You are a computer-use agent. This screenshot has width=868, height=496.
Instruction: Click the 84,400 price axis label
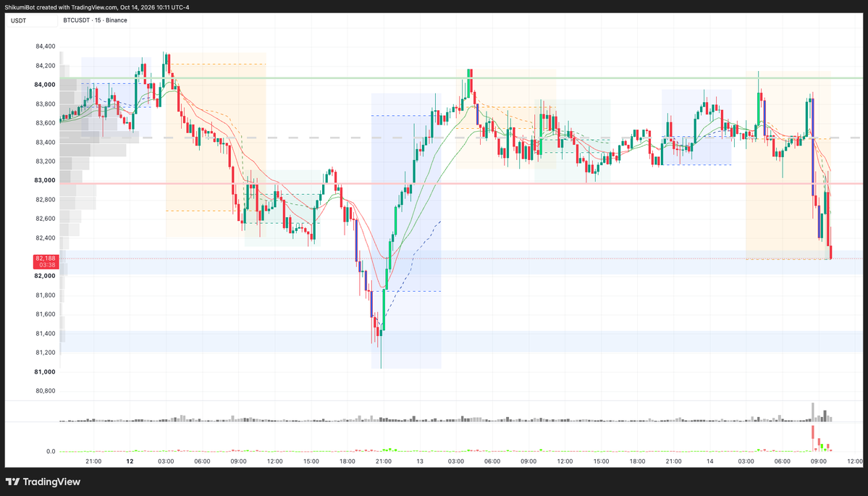(45, 46)
